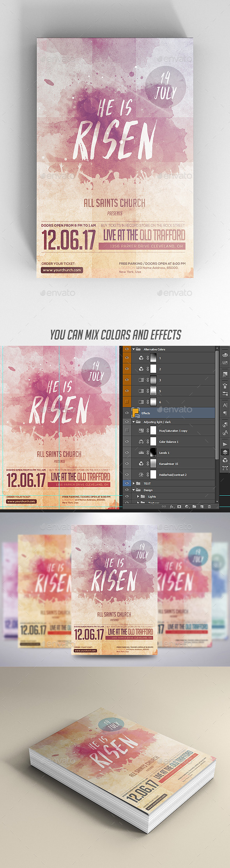The width and height of the screenshot is (230, 868).
Task: Show the Hue/Saturation 1 copy layer
Action: tap(127, 431)
